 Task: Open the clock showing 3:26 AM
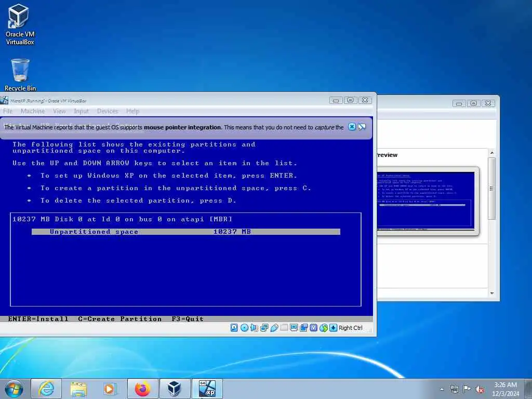point(505,389)
